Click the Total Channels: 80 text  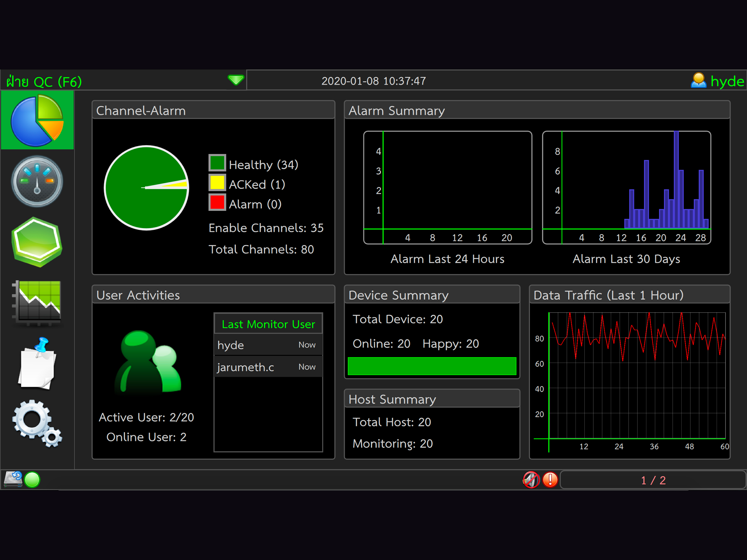pyautogui.click(x=261, y=249)
